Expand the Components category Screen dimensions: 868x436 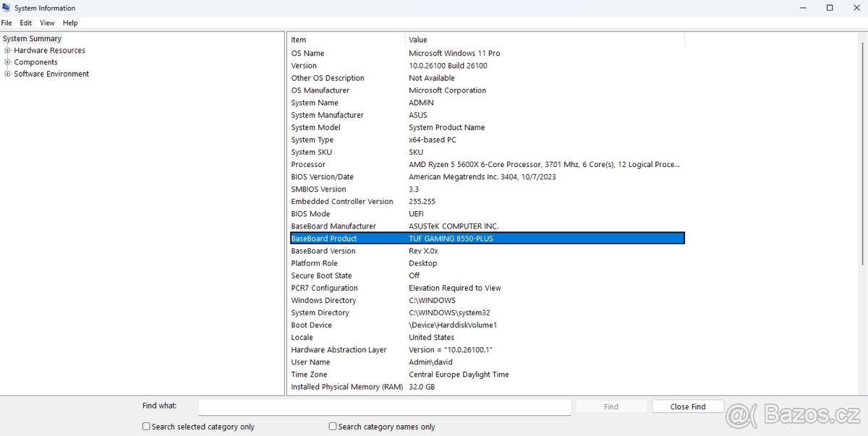pyautogui.click(x=7, y=61)
